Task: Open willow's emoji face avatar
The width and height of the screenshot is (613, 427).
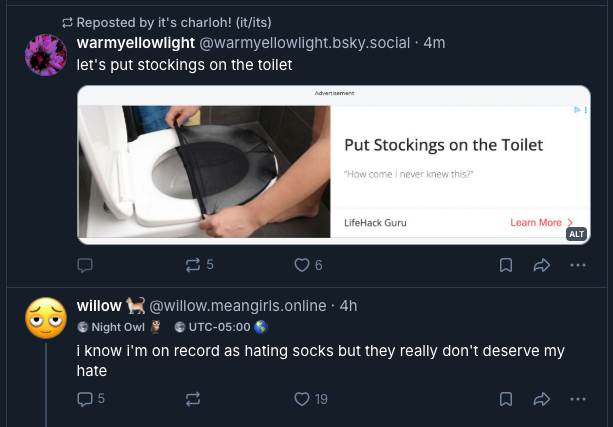Action: coord(46,318)
